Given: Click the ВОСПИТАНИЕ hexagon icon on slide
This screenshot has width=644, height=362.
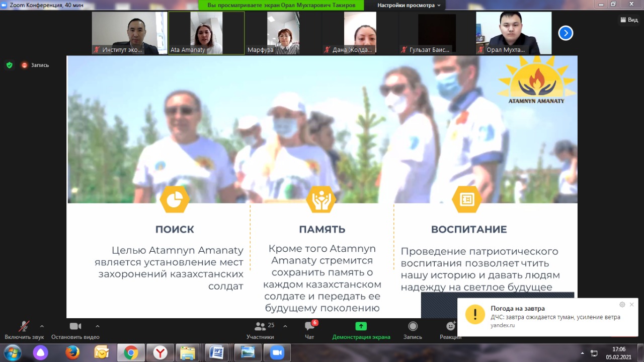Looking at the screenshot, I should click(466, 200).
